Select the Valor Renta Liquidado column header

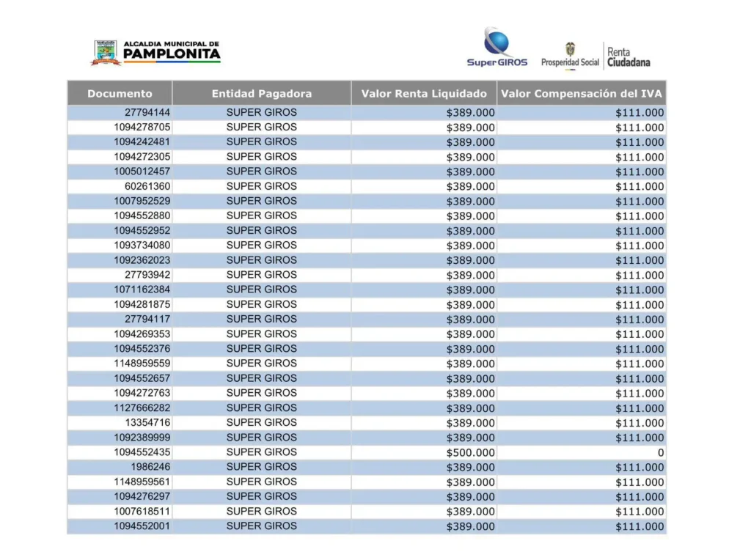pyautogui.click(x=424, y=93)
